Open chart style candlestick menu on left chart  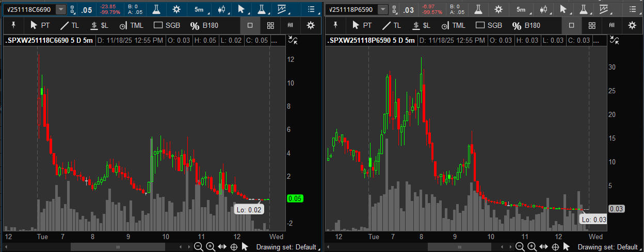[x=222, y=9]
